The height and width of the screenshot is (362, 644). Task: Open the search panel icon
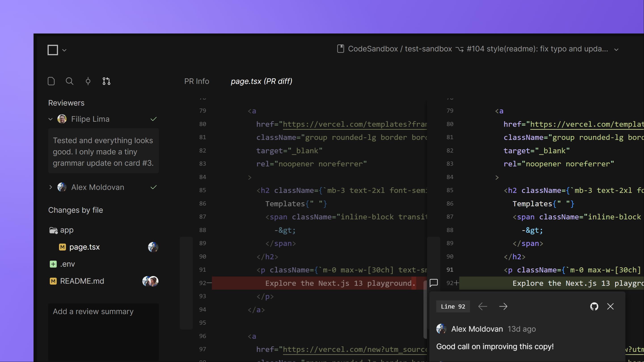[x=70, y=82]
